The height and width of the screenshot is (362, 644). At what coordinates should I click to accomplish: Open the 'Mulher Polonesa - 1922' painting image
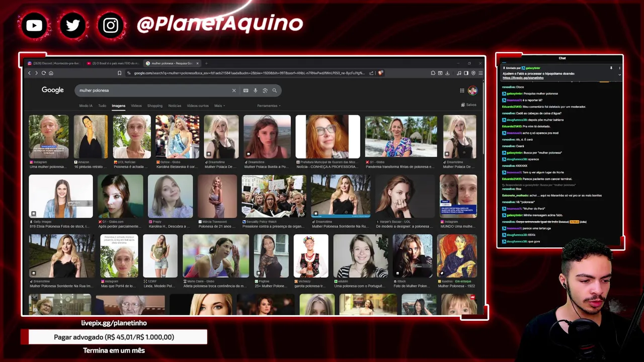[457, 256]
